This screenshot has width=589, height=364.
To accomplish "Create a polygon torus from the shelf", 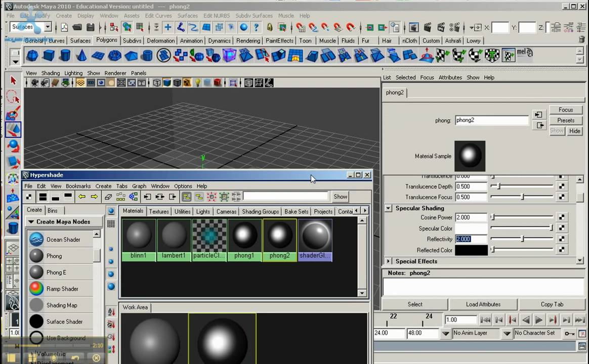I will [114, 56].
